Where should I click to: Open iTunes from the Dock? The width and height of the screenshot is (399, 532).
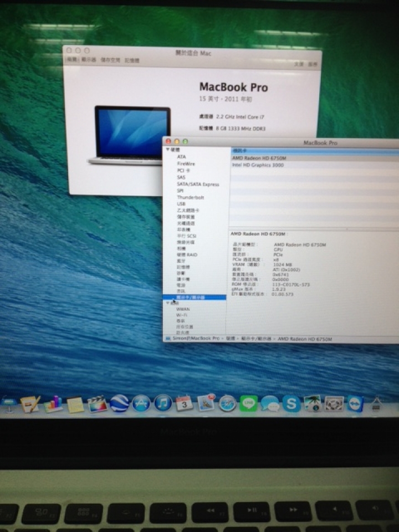[x=163, y=403]
